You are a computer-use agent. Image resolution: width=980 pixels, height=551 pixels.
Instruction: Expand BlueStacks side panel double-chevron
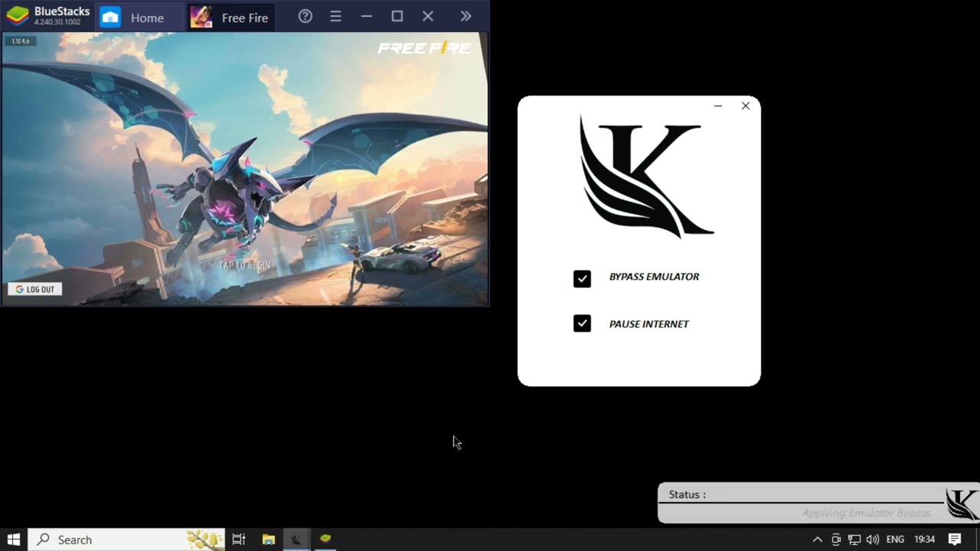pos(465,16)
